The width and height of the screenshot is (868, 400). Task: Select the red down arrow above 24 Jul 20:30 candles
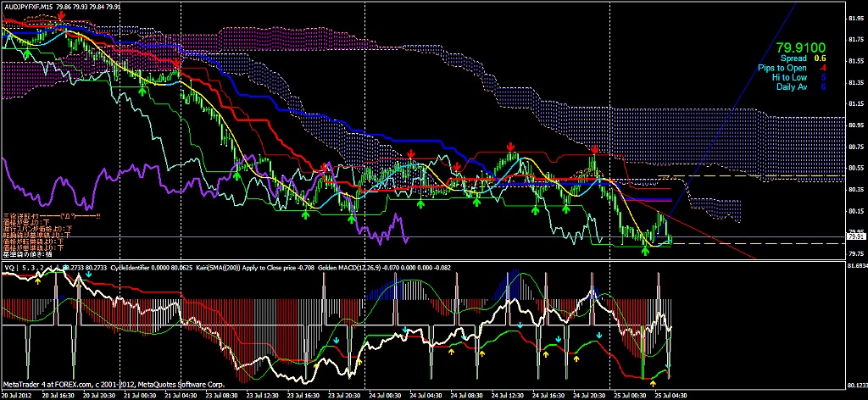click(593, 149)
